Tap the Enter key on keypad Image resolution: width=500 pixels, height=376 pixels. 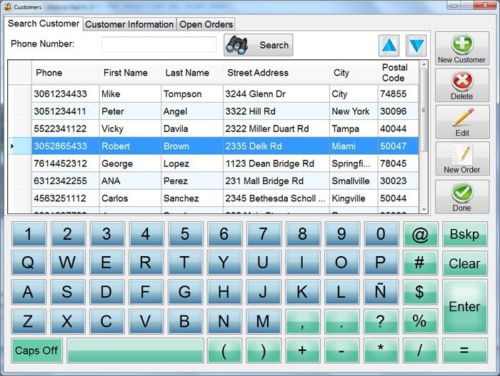pyautogui.click(x=465, y=307)
